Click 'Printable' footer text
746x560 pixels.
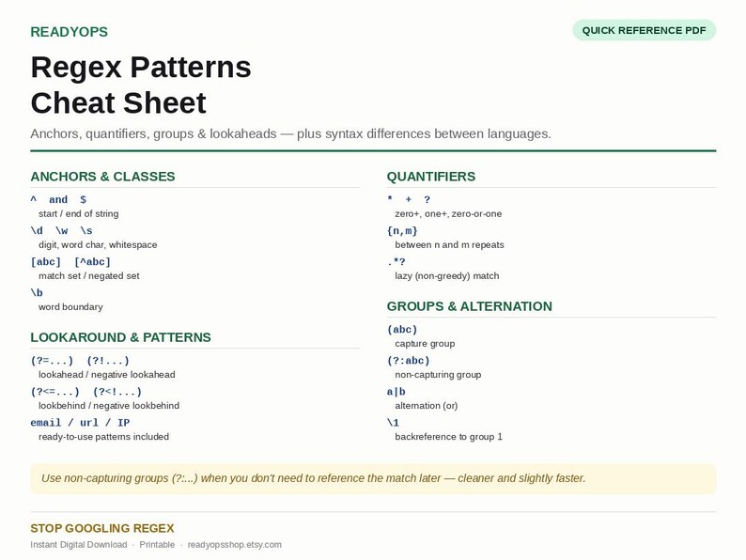pyautogui.click(x=157, y=545)
